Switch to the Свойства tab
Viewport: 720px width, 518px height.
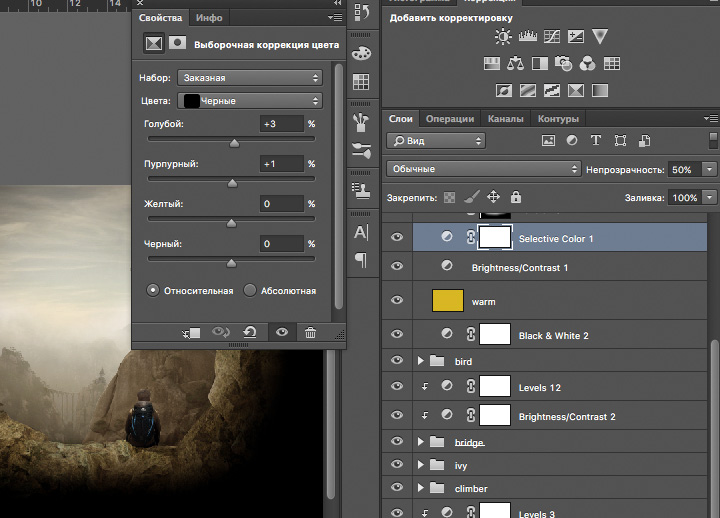(x=160, y=18)
